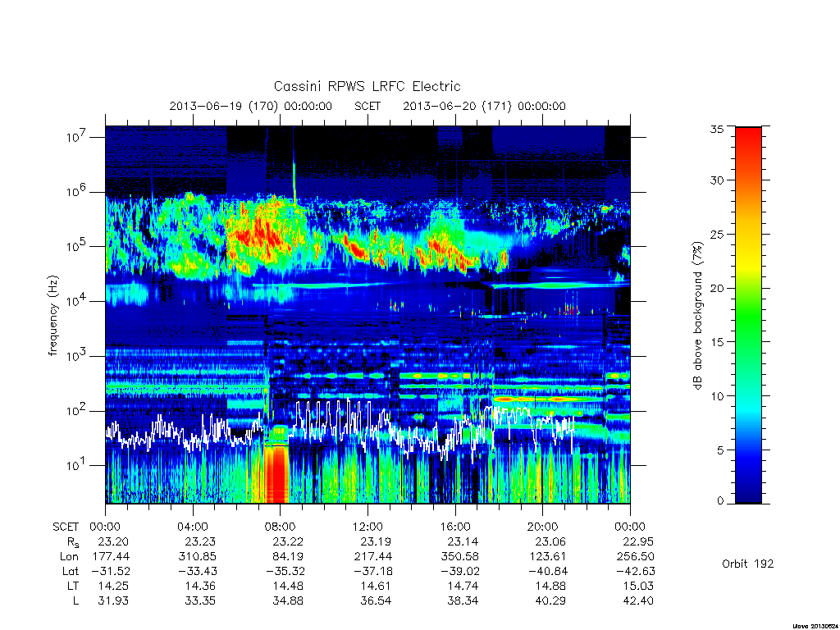Click the L value '36.54'
The width and height of the screenshot is (840, 630).
(376, 601)
